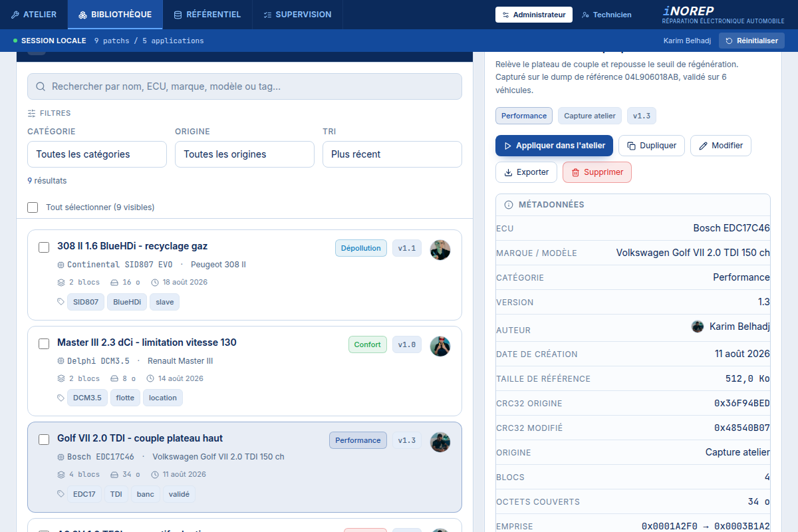
Task: Click the author avatar on Master III card
Action: pyautogui.click(x=440, y=346)
